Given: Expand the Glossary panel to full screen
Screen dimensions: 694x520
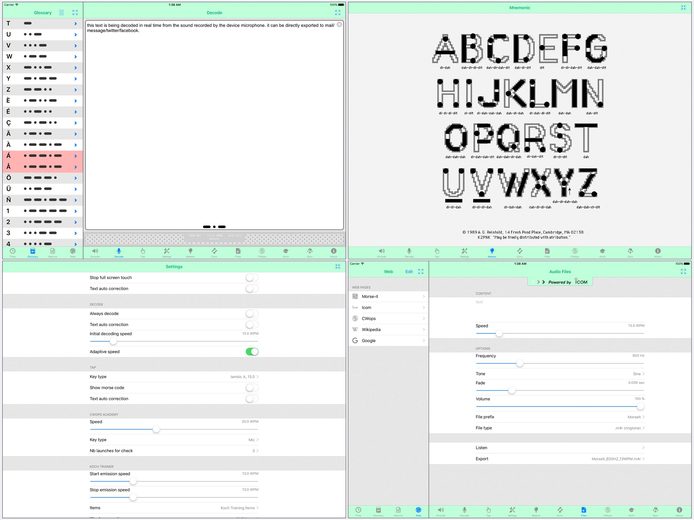Looking at the screenshot, I should (75, 13).
